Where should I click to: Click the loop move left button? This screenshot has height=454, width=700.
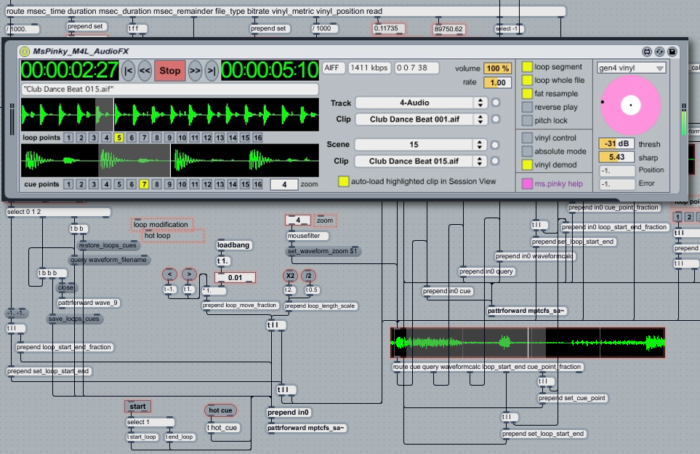(170, 275)
